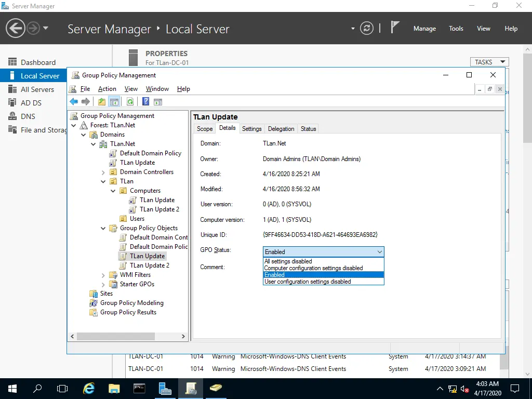Open the GPO Status combo box
Image resolution: width=532 pixels, height=399 pixels.
(323, 252)
